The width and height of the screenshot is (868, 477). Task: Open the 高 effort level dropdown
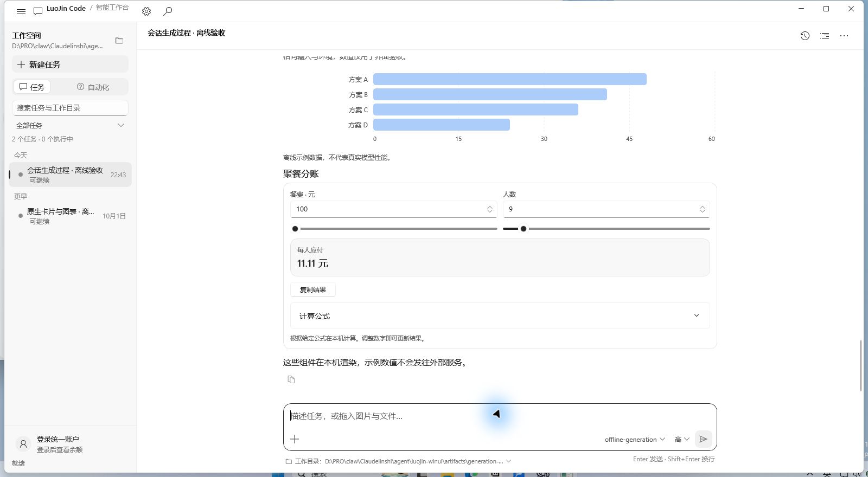(x=682, y=440)
